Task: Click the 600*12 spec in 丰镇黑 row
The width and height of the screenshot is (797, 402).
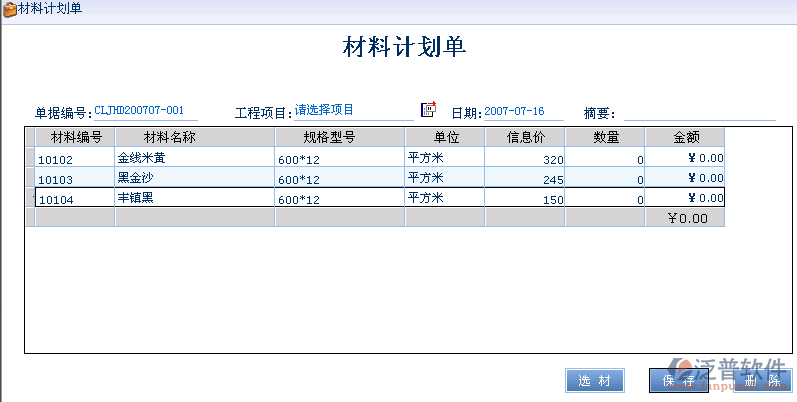Action: point(340,198)
